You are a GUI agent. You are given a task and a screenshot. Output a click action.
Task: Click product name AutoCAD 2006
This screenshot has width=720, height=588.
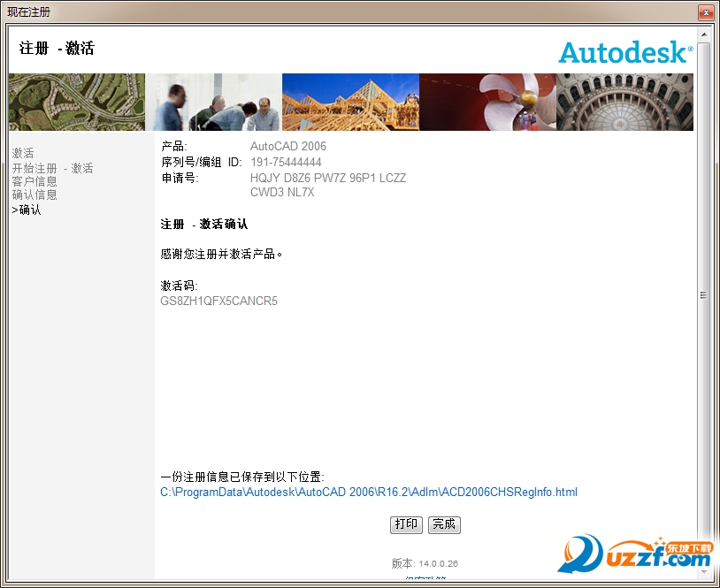pyautogui.click(x=287, y=147)
